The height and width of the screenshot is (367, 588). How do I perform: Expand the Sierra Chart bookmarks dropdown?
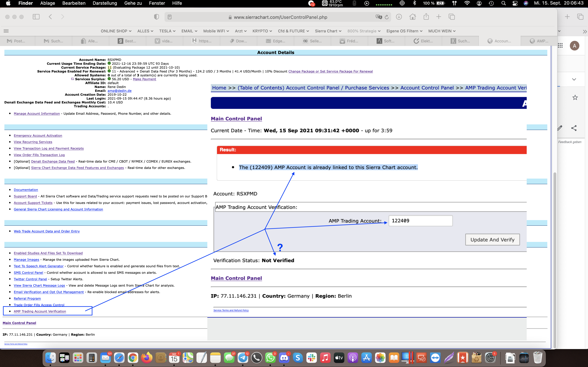(x=328, y=31)
